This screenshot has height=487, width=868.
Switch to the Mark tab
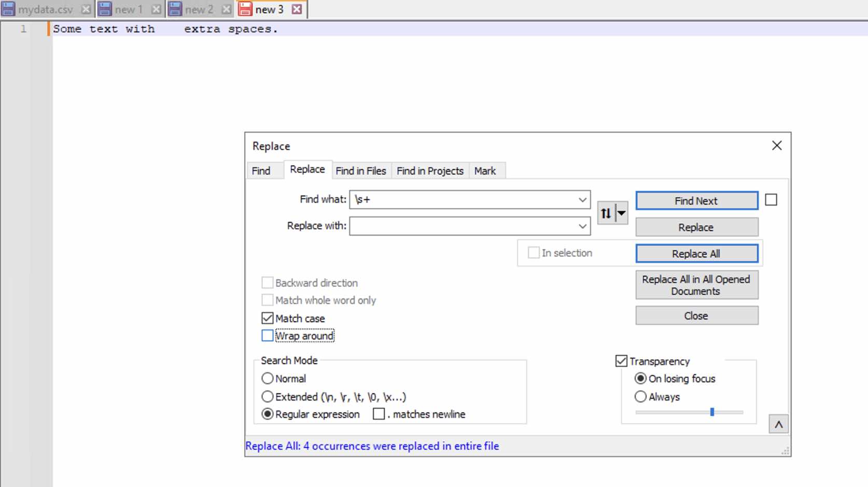[486, 170]
